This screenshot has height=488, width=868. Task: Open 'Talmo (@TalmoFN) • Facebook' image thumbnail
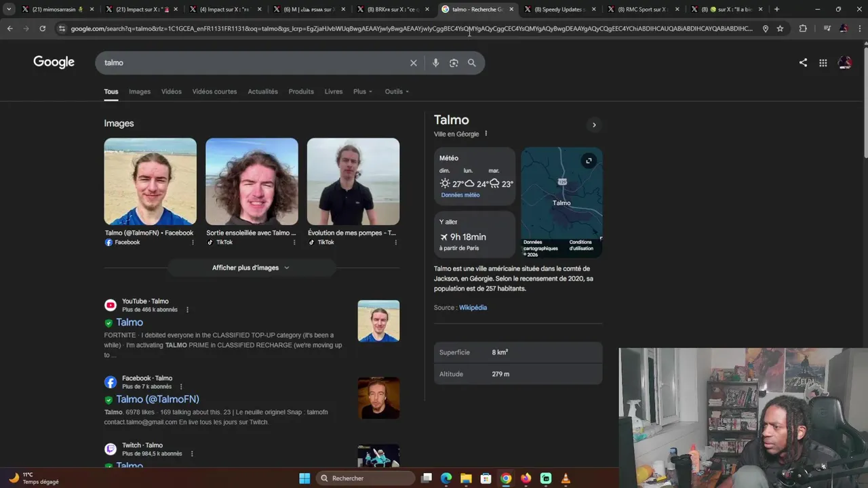point(150,182)
